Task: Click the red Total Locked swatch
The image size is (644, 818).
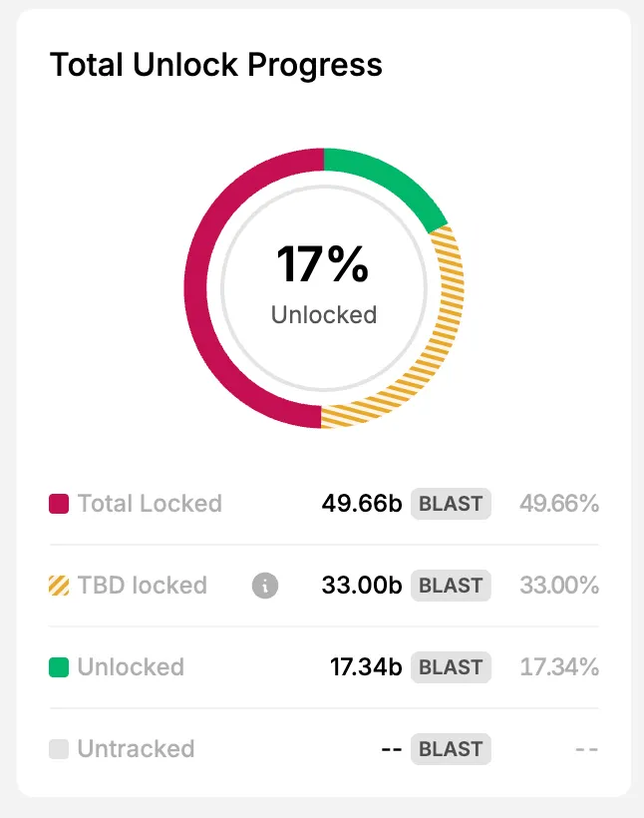Action: (59, 504)
